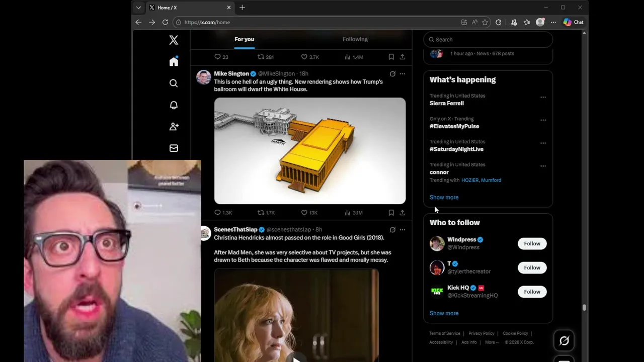Image resolution: width=644 pixels, height=362 pixels.
Task: Reply to the post with 23 comments
Action: pos(221,57)
